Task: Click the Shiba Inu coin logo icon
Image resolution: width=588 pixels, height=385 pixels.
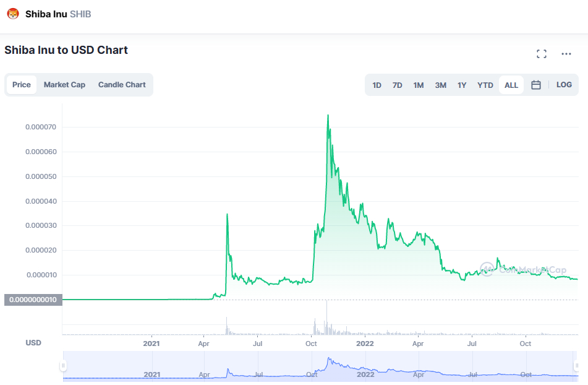Action: click(x=13, y=14)
